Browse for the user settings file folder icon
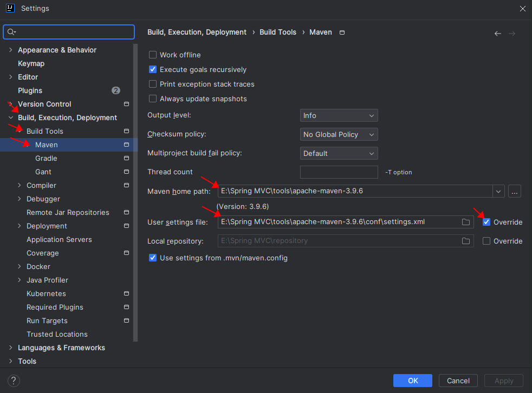The width and height of the screenshot is (532, 393). (x=466, y=222)
